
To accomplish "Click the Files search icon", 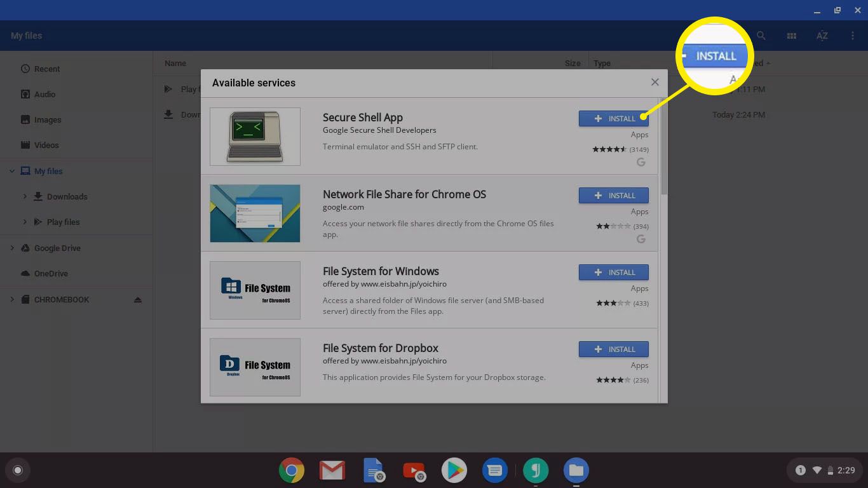I will 761,36.
